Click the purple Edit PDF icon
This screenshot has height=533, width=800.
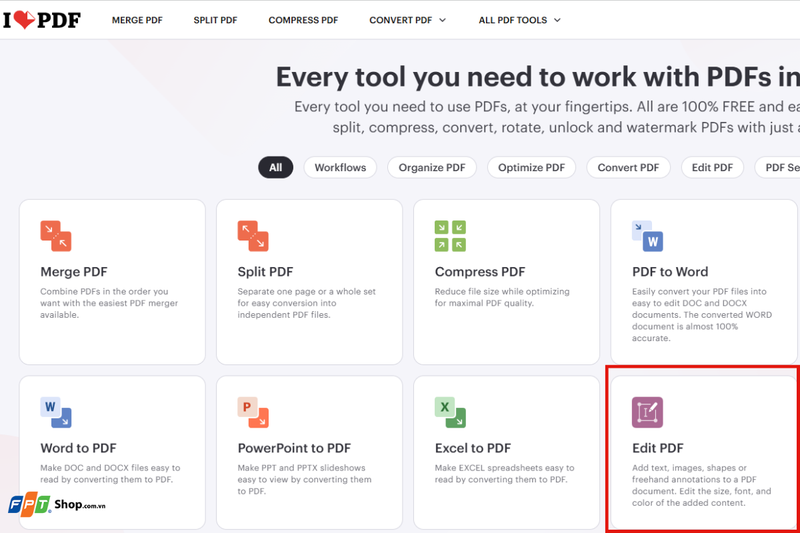click(x=647, y=412)
